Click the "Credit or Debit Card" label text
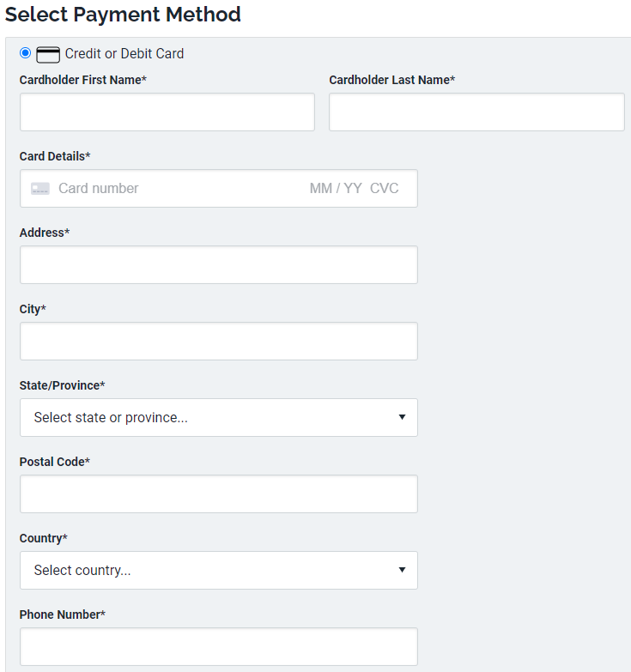Screen dimensions: 631x672 (124, 53)
